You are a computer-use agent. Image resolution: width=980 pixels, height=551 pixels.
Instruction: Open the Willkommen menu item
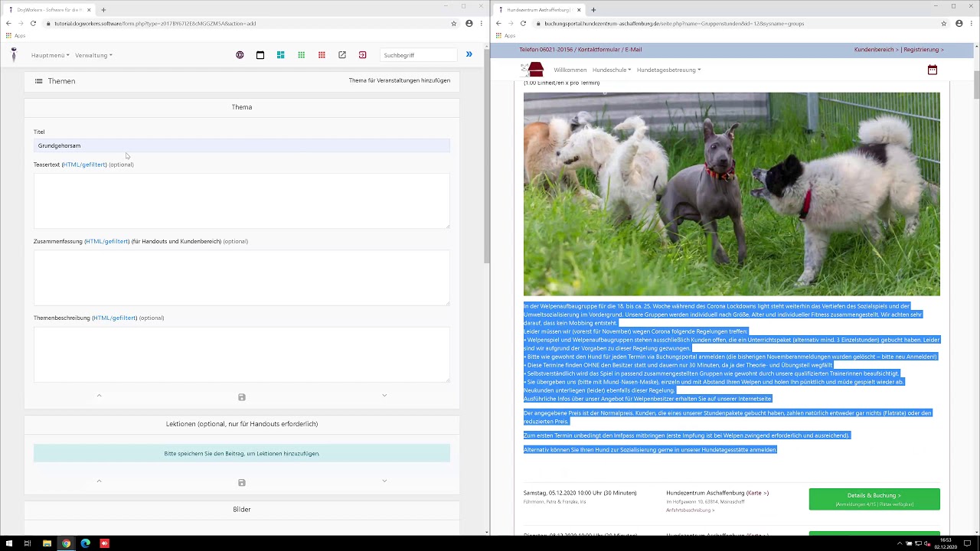(x=570, y=70)
